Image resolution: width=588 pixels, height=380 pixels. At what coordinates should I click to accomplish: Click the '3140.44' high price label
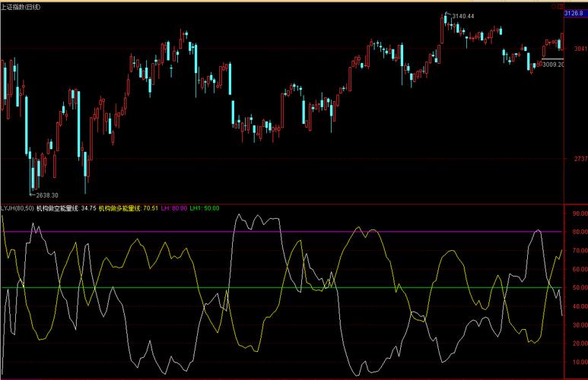[x=463, y=16]
